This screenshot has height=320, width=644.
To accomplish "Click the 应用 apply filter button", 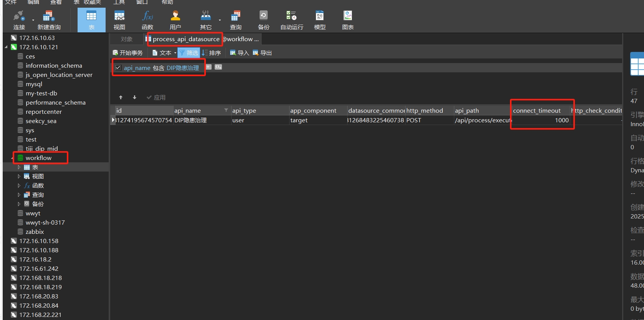I will (156, 97).
